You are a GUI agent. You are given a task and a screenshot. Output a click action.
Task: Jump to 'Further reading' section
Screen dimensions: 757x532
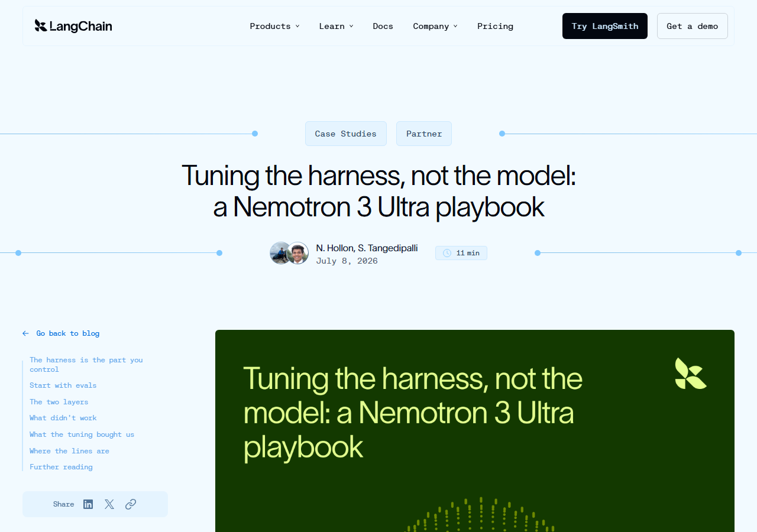point(62,467)
